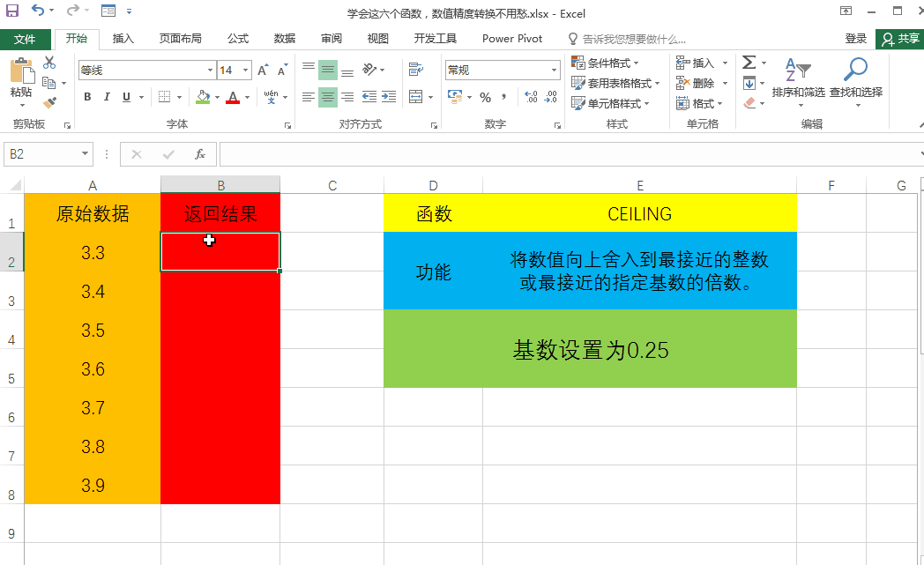Click merge and center icon
Viewport: 924px width, 565px height.
coord(416,97)
